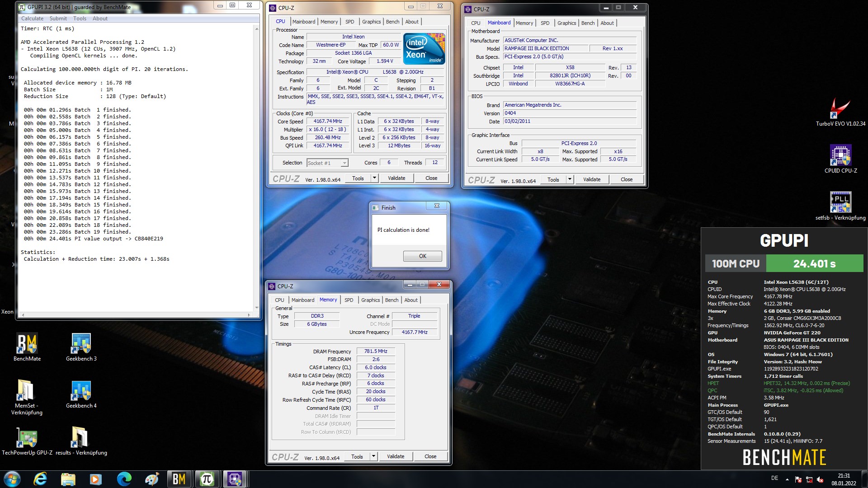Switch to GPUPI taskbar button
The height and width of the screenshot is (488, 868).
208,479
